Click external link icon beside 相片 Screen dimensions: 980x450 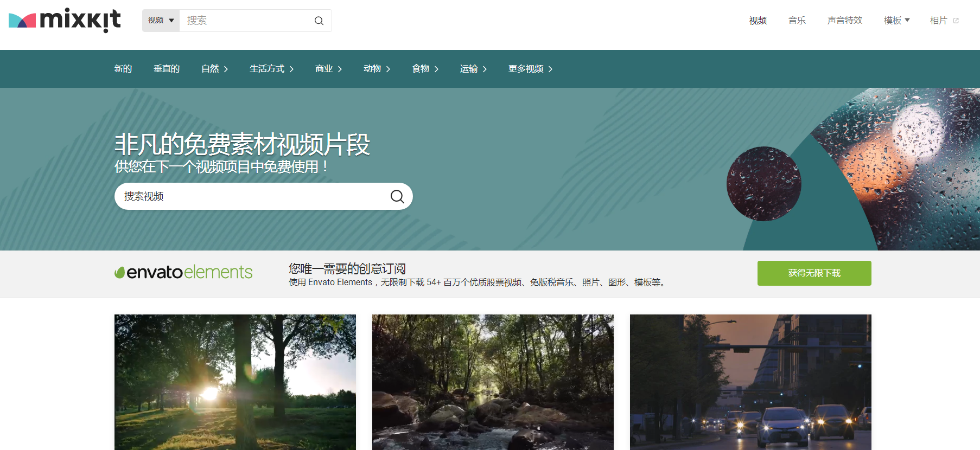tap(956, 21)
